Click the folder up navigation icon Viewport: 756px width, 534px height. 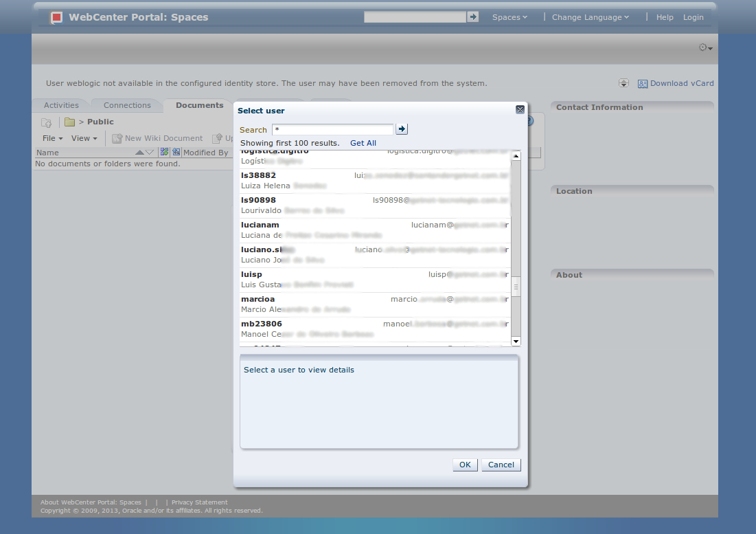(x=47, y=122)
